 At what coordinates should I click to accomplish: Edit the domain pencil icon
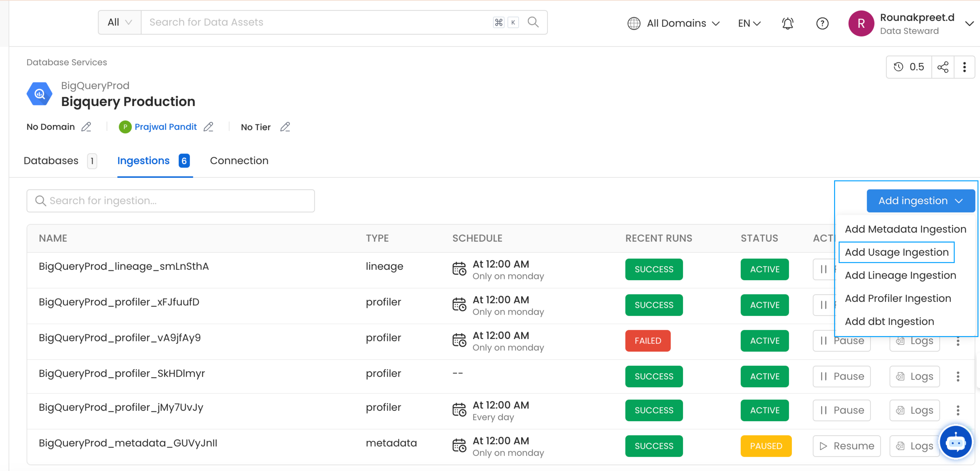click(x=86, y=127)
